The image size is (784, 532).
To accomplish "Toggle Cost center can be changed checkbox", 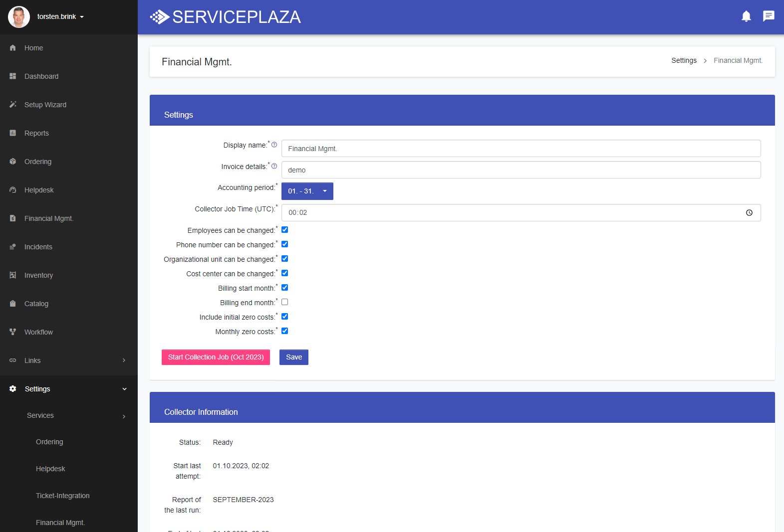I will (284, 273).
